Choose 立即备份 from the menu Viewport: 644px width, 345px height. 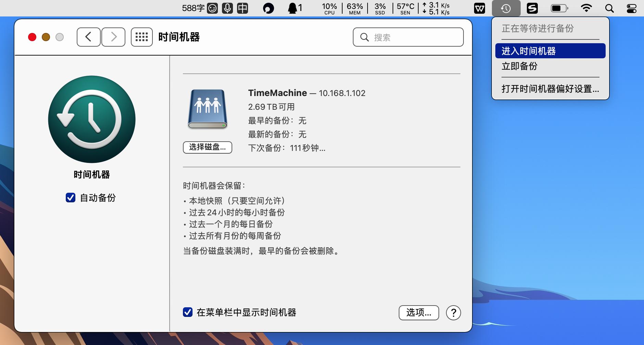click(519, 66)
